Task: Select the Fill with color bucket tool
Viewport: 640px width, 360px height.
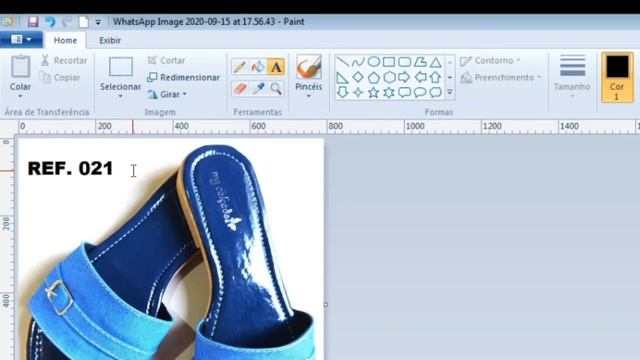Action: 258,67
